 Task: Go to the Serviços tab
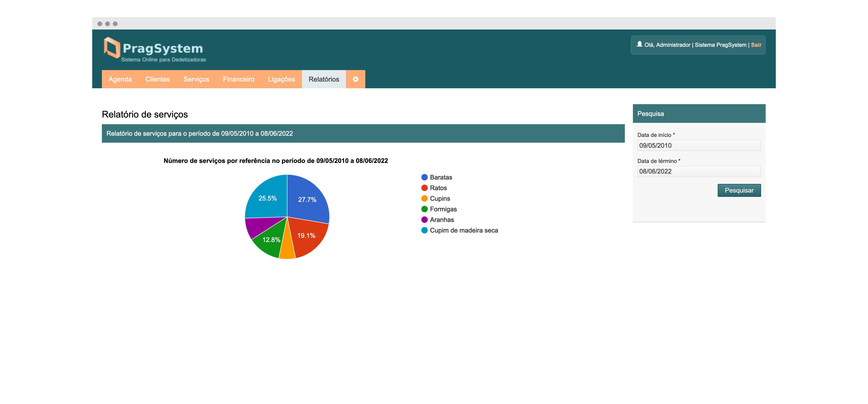click(x=196, y=79)
